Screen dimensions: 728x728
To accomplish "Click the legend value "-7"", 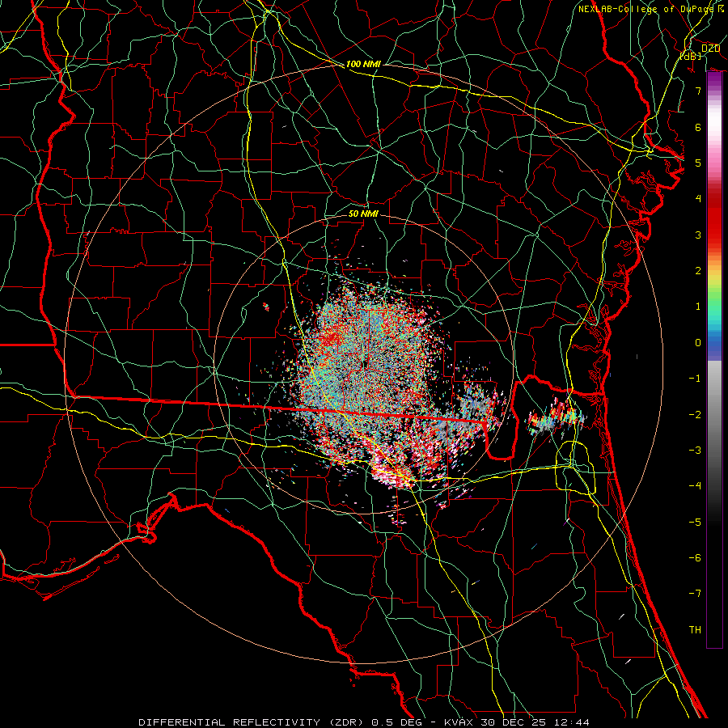I will 695,594.
